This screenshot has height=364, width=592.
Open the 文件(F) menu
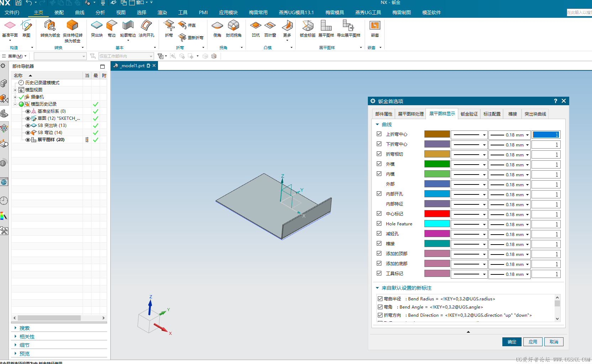point(12,12)
